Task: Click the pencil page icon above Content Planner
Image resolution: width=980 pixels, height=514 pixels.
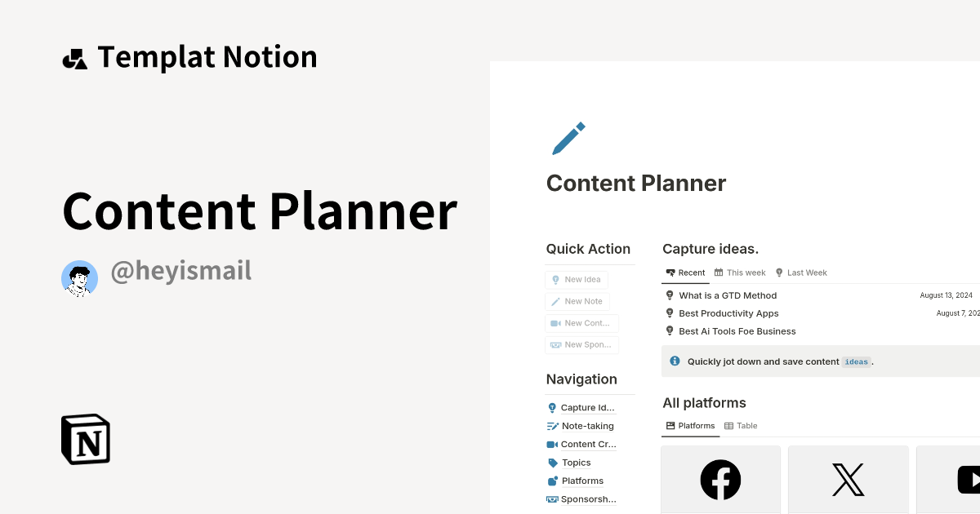Action: point(568,138)
